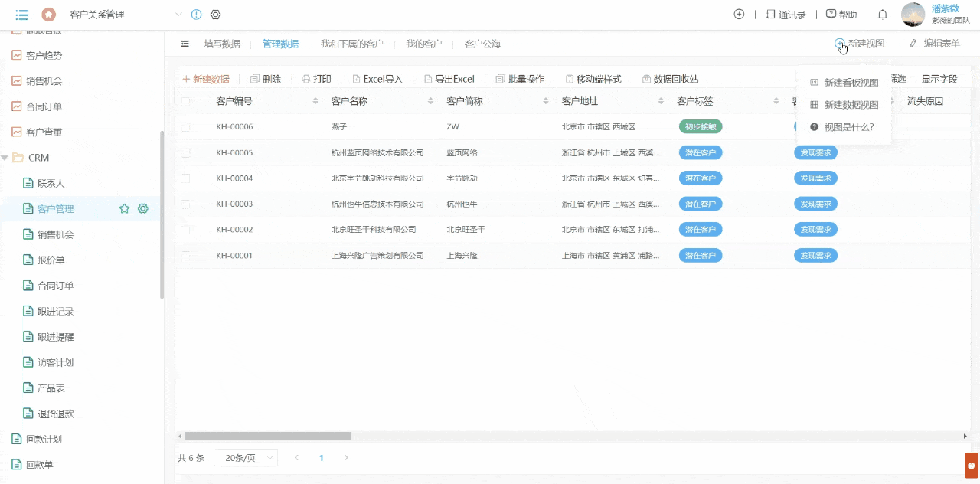Viewport: 980px width, 484px height.
Task: Open the user avatar 潘紫微
Action: (x=913, y=15)
